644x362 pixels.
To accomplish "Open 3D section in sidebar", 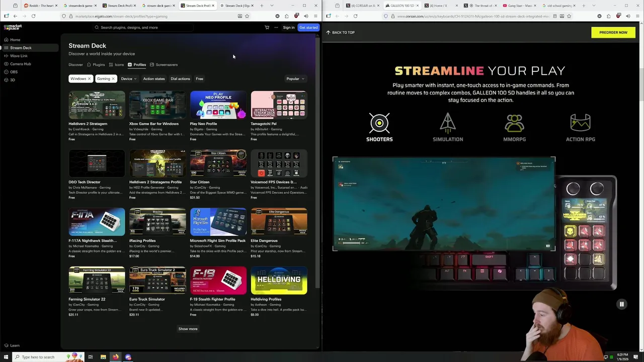I will [10, 80].
